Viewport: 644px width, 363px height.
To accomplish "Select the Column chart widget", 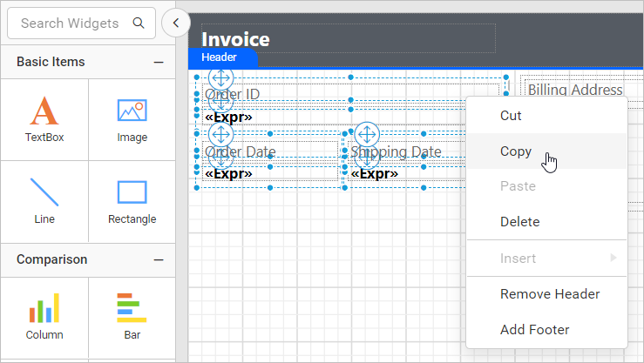I will 44,308.
